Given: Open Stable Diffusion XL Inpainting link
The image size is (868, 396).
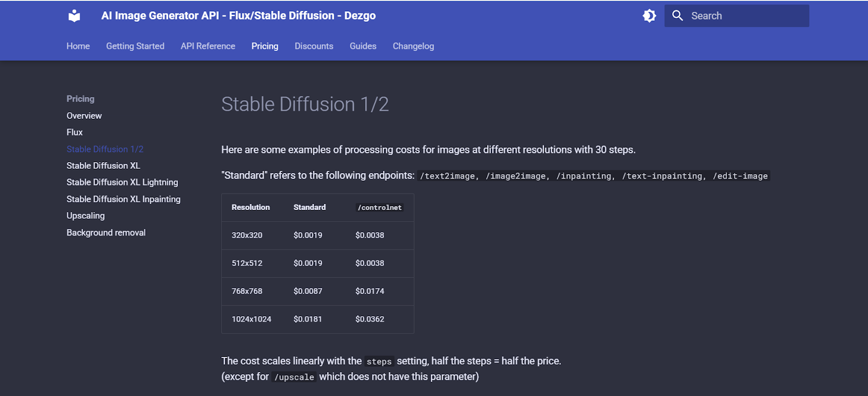Looking at the screenshot, I should (x=123, y=199).
